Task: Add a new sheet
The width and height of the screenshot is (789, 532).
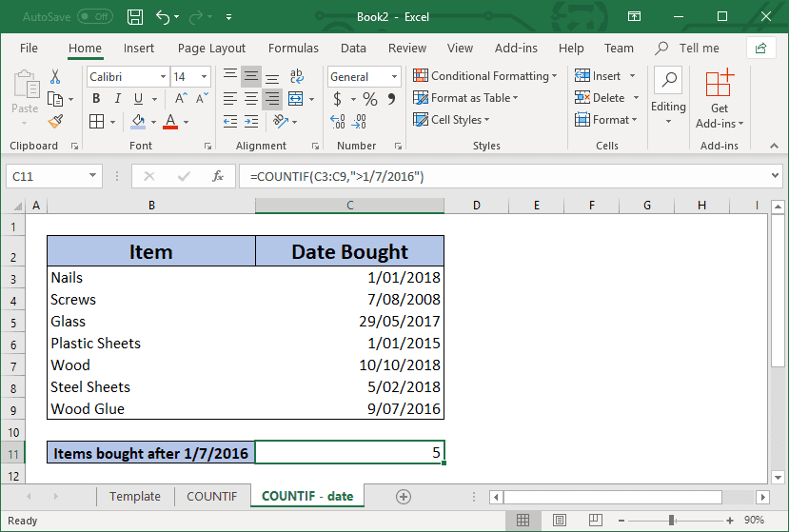Action: tap(403, 497)
